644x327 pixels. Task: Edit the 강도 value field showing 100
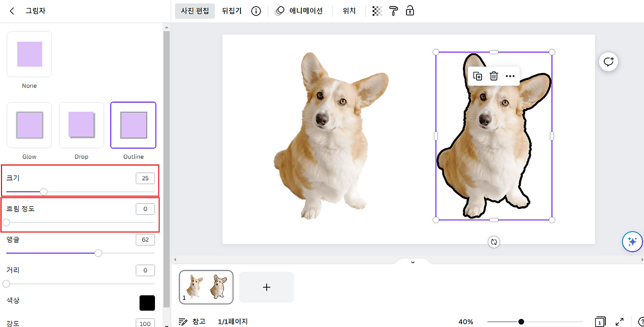tap(145, 323)
